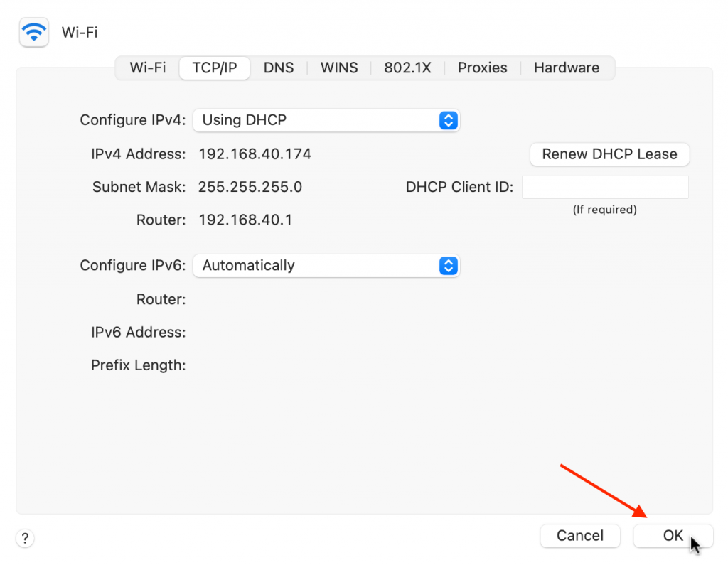The width and height of the screenshot is (728, 565).
Task: Select the 802.1X tab
Action: pos(407,68)
